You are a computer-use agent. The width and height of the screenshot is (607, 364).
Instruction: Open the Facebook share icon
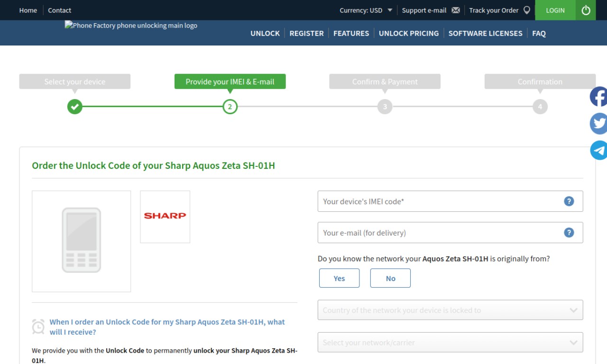coord(598,97)
